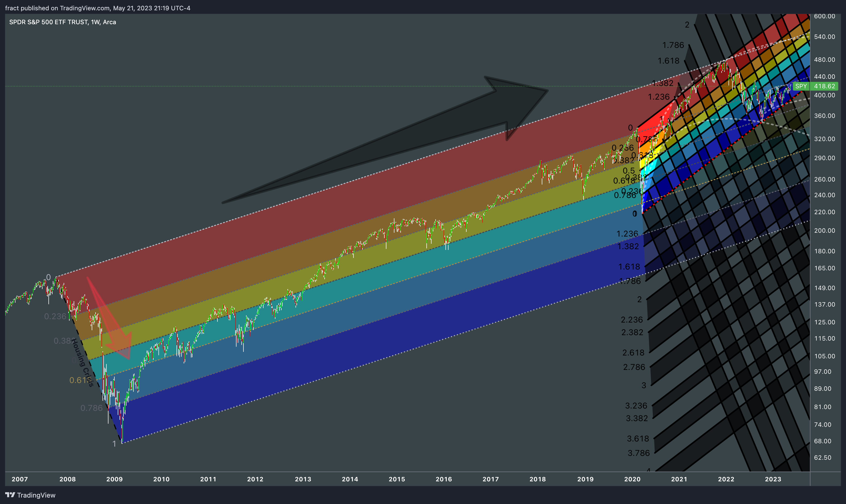Click the 320.00 price axis label
Viewport: 846px width, 504px height.
pyautogui.click(x=824, y=139)
